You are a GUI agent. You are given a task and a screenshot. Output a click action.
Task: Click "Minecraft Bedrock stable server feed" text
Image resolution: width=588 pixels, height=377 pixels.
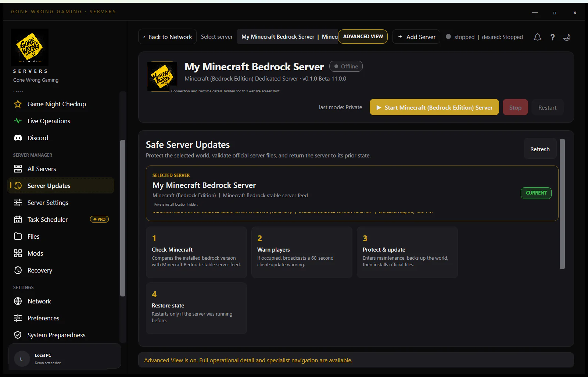tap(265, 195)
